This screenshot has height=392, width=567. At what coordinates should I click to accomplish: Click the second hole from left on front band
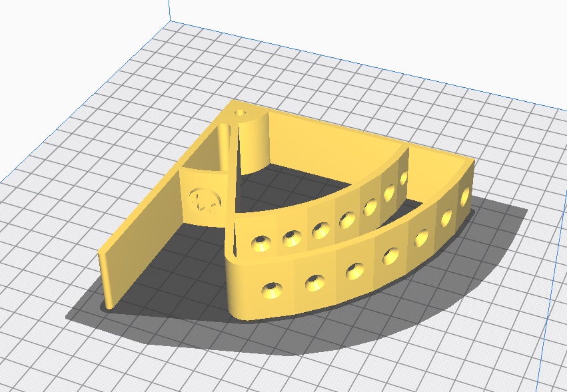coord(315,282)
